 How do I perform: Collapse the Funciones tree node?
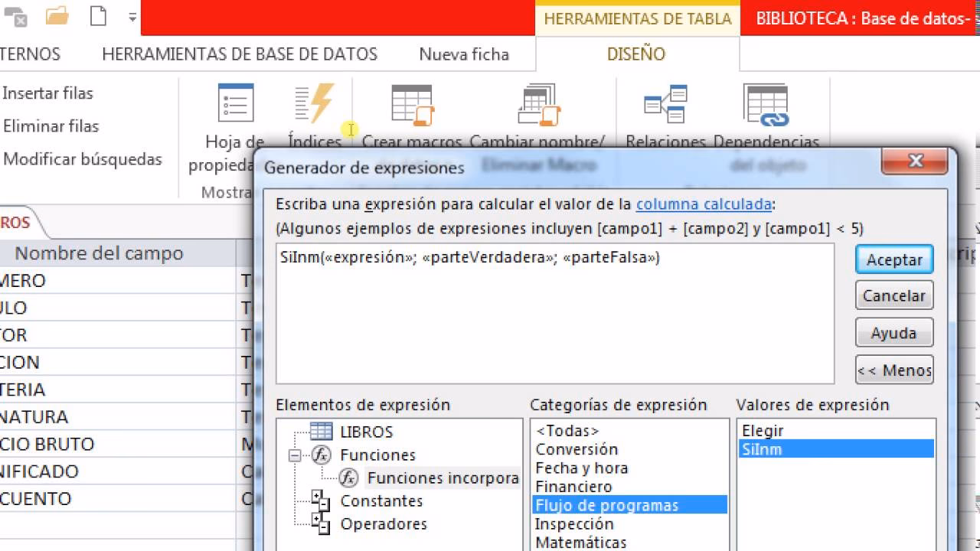click(x=295, y=455)
